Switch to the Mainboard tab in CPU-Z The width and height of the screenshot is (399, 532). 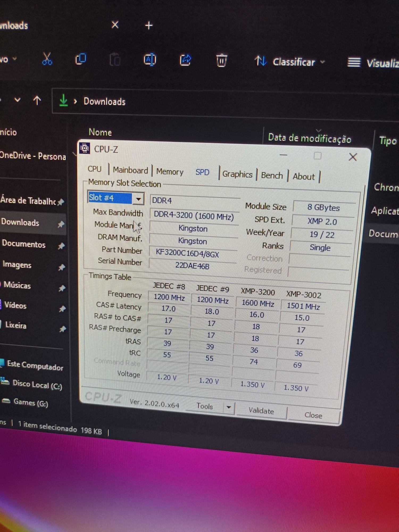[130, 170]
